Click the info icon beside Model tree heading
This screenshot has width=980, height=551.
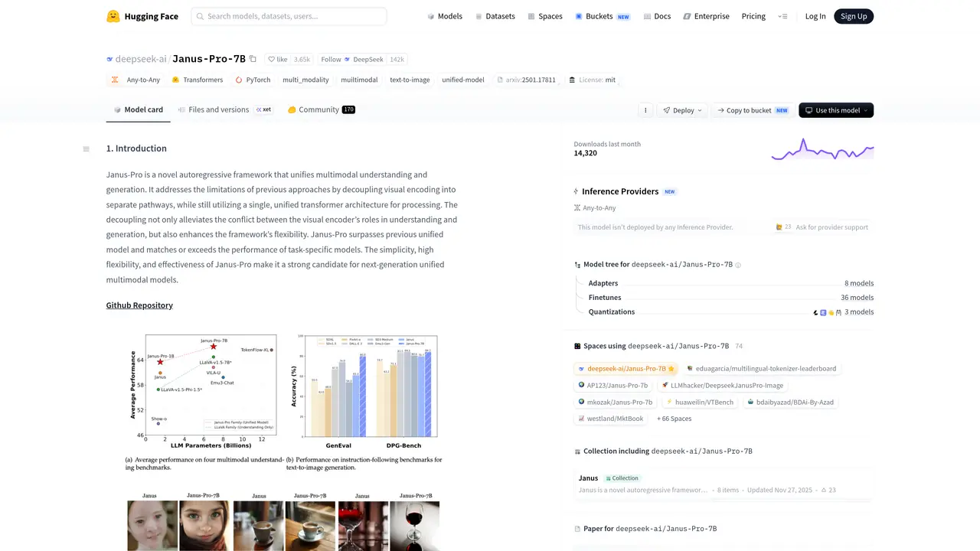tap(738, 265)
